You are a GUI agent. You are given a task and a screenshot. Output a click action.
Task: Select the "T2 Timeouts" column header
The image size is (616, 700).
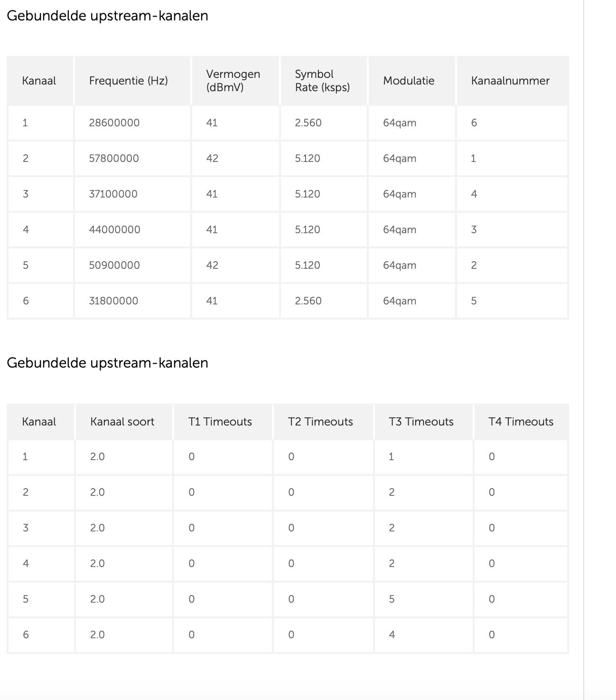[320, 422]
